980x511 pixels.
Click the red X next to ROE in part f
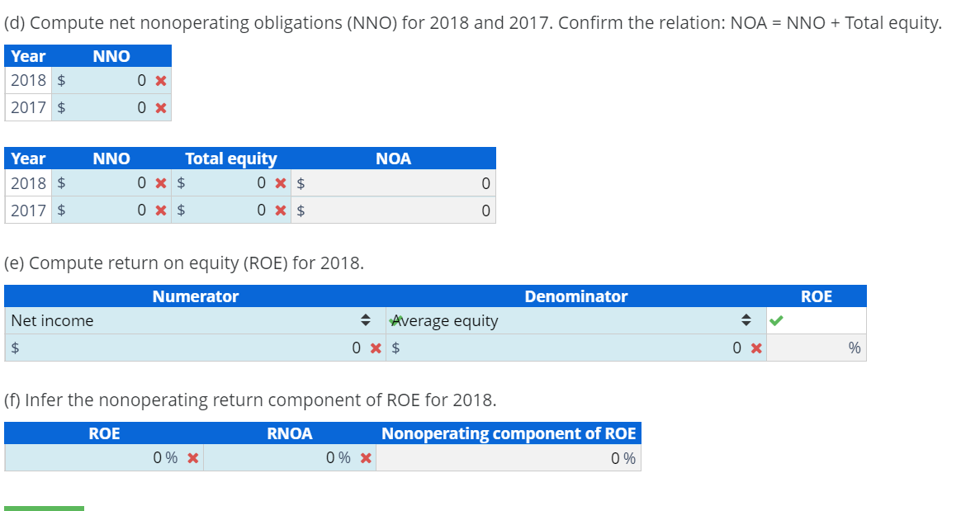point(191,457)
